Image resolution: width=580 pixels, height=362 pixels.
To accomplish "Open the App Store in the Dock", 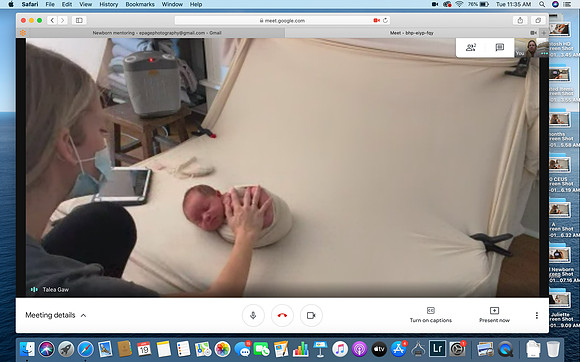I will pos(399,349).
